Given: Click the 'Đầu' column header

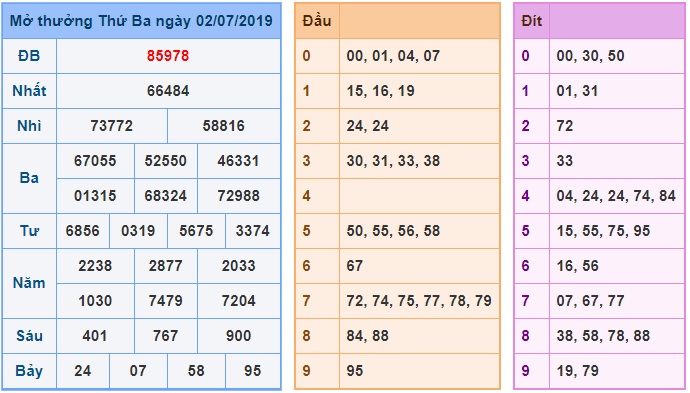Looking at the screenshot, I should pos(316,21).
